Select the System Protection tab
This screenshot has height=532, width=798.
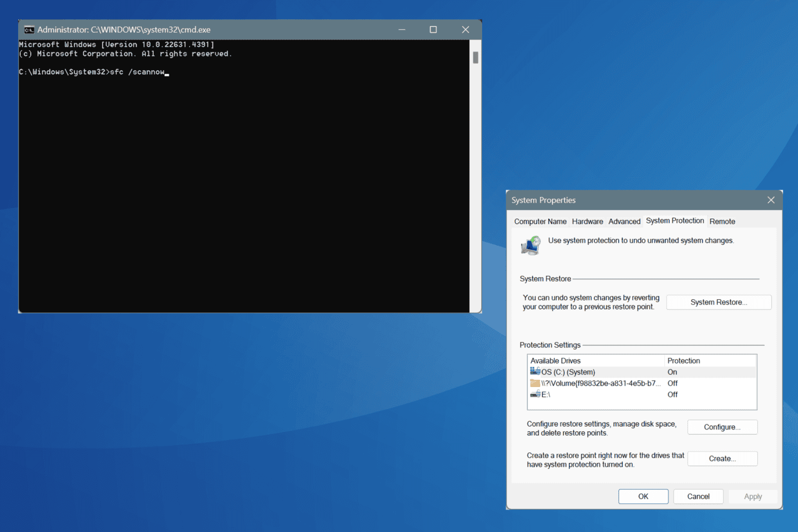pyautogui.click(x=675, y=221)
